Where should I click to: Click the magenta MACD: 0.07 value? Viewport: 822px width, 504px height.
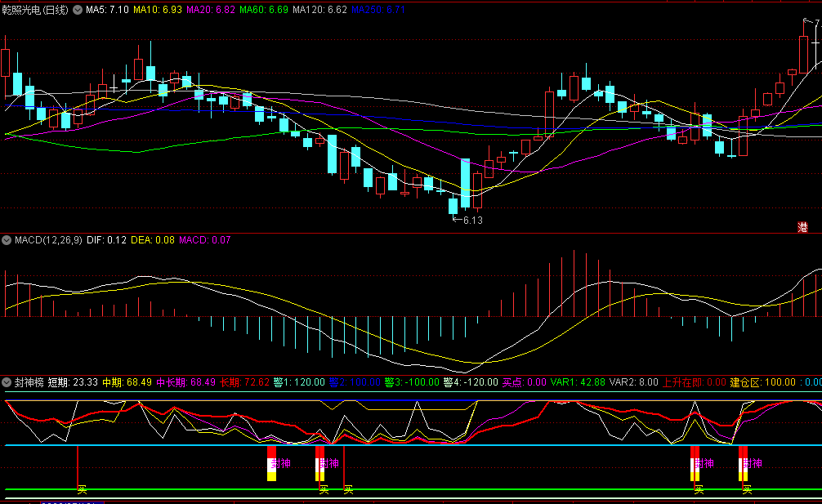(205, 240)
